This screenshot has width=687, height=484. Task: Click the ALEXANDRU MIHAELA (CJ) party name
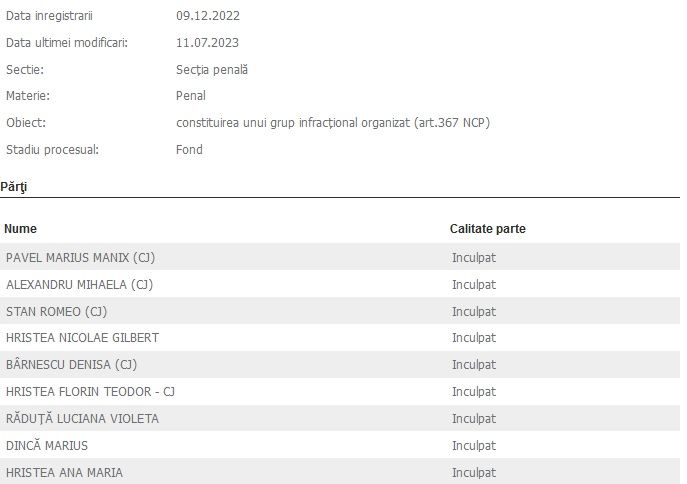[79, 284]
